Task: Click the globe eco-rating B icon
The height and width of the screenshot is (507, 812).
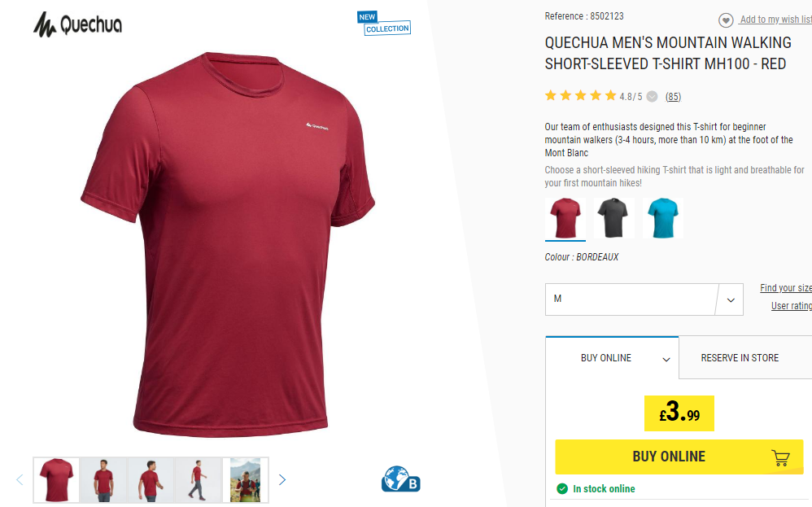Action: tap(401, 479)
